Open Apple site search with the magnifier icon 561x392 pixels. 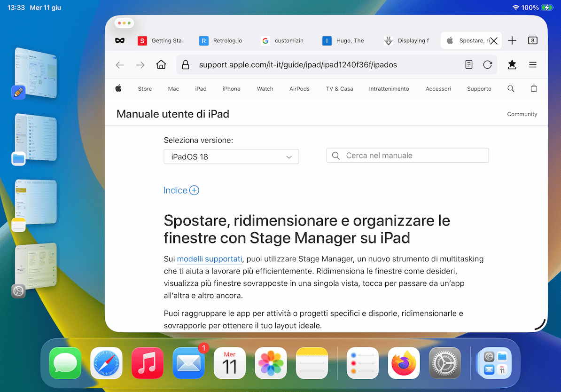click(511, 88)
